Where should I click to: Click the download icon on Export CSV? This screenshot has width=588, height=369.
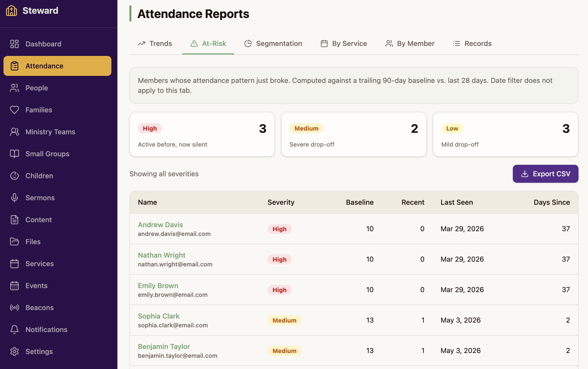point(525,174)
